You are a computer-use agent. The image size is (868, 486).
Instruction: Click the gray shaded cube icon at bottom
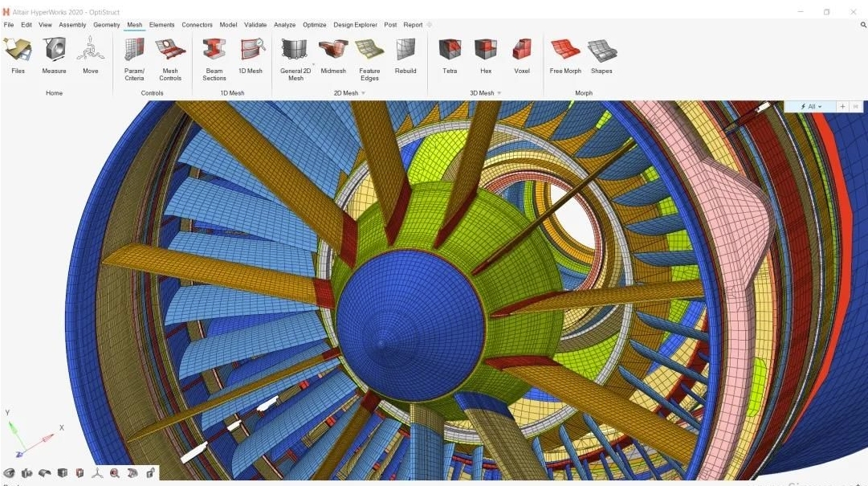(x=63, y=472)
